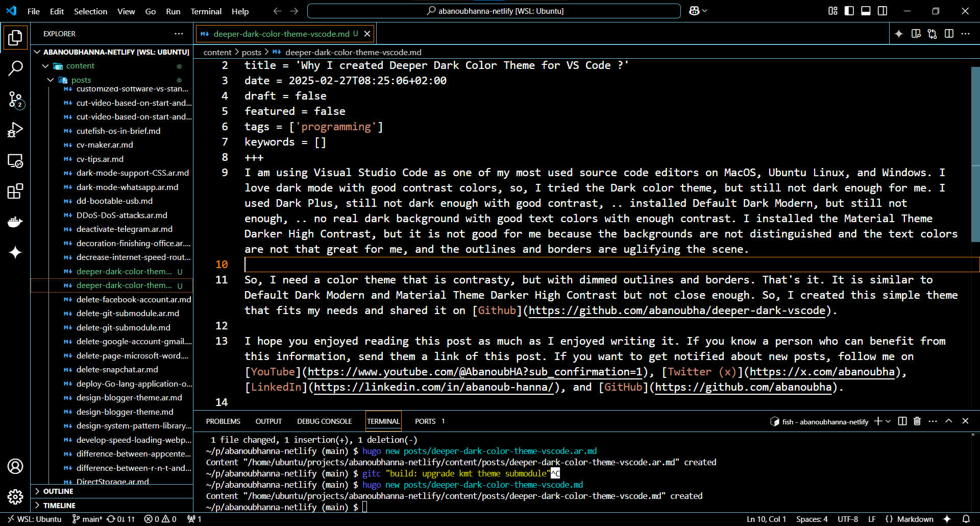Open Run and Debug view

coord(15,130)
